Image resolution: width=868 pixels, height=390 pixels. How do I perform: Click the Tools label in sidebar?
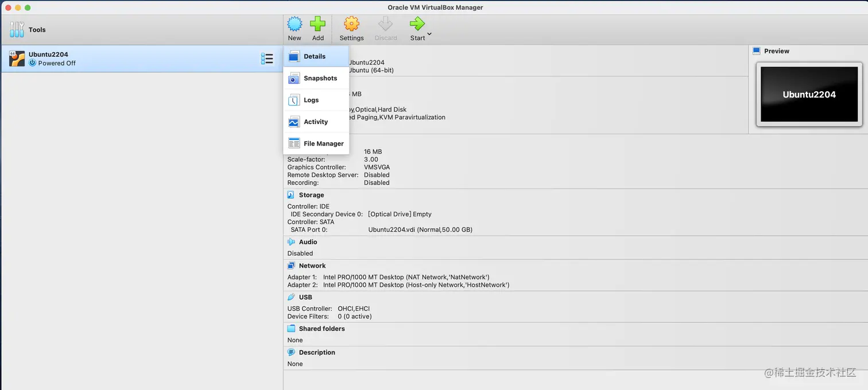coord(37,30)
